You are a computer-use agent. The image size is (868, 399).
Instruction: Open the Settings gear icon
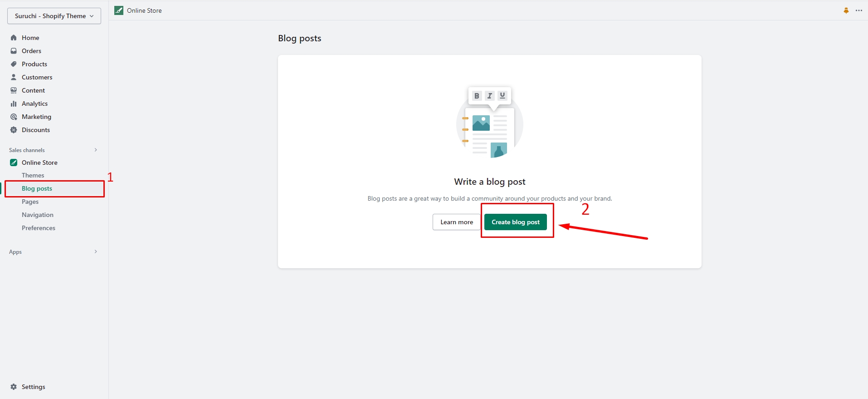click(x=14, y=387)
